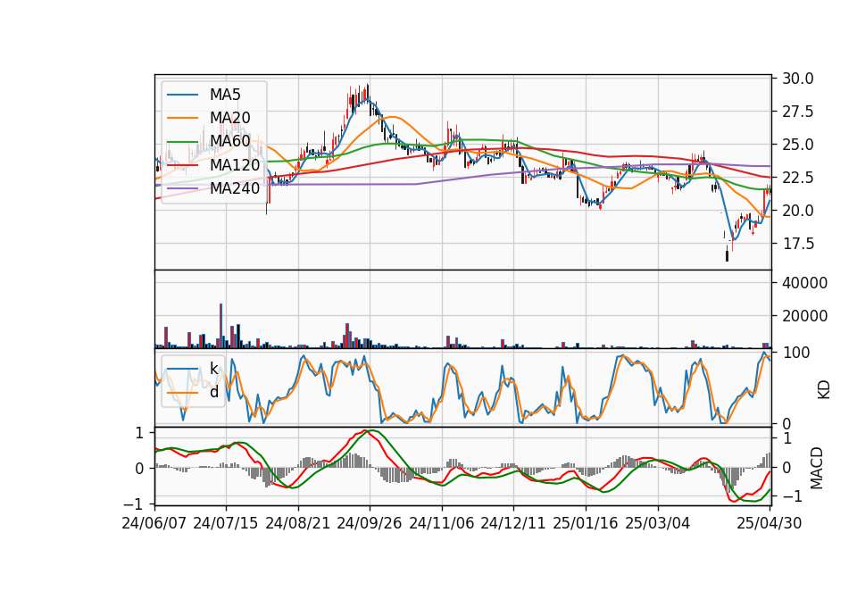Select the 1 tick on MACD right axis

pyautogui.click(x=787, y=438)
